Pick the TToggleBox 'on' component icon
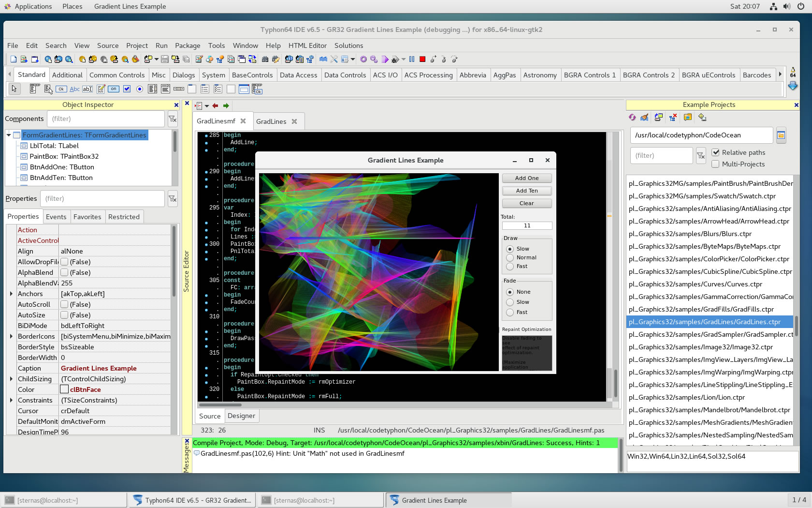Image resolution: width=812 pixels, height=508 pixels. pos(114,89)
